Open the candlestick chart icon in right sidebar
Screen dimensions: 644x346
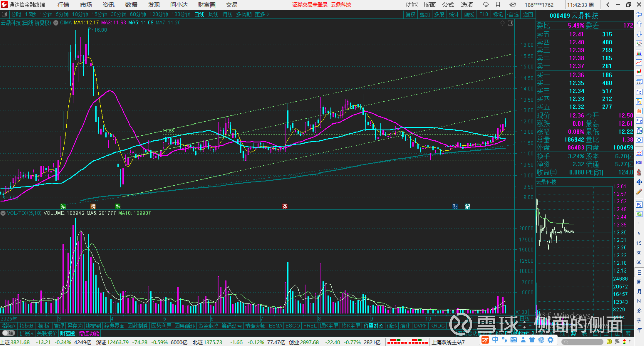pyautogui.click(x=639, y=72)
